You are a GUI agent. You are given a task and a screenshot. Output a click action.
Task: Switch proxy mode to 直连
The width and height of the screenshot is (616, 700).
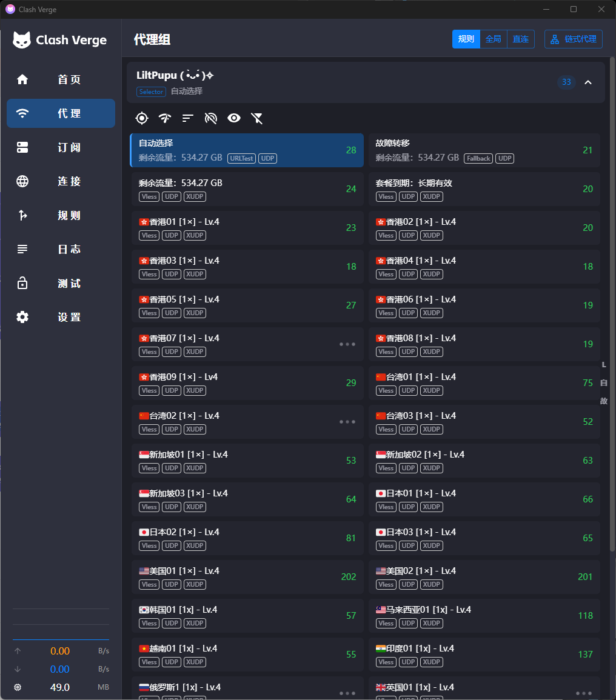click(x=520, y=39)
